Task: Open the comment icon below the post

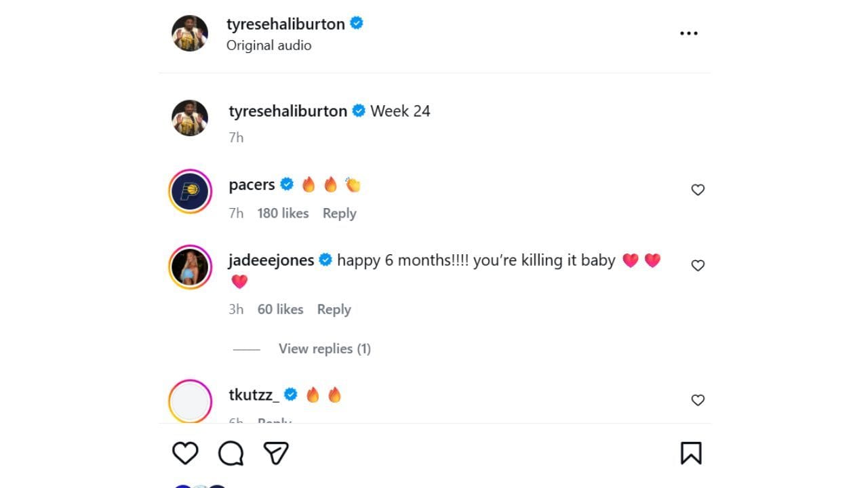Action: [x=231, y=452]
